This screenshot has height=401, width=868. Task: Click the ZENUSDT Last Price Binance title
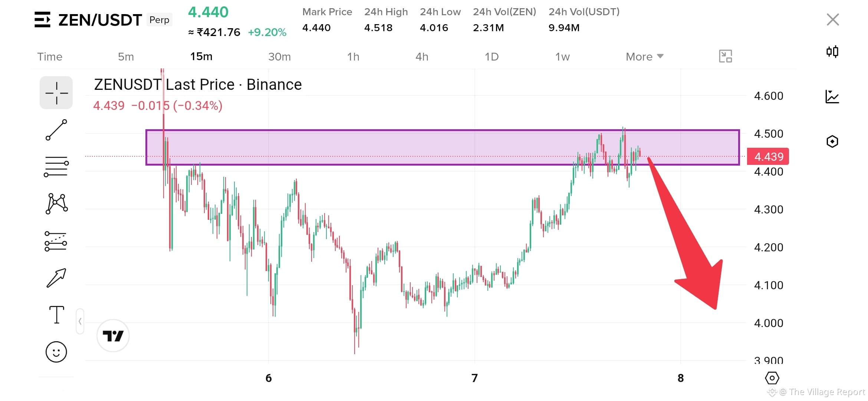(x=198, y=85)
